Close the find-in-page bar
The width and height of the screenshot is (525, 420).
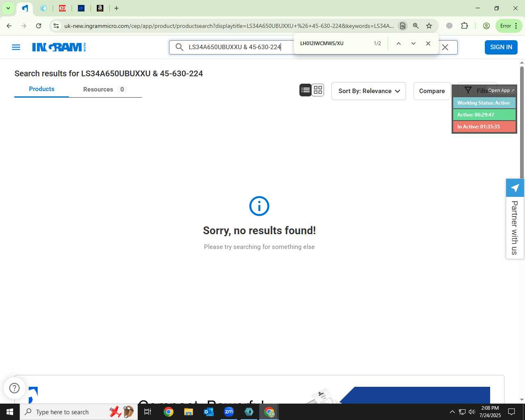pyautogui.click(x=428, y=43)
